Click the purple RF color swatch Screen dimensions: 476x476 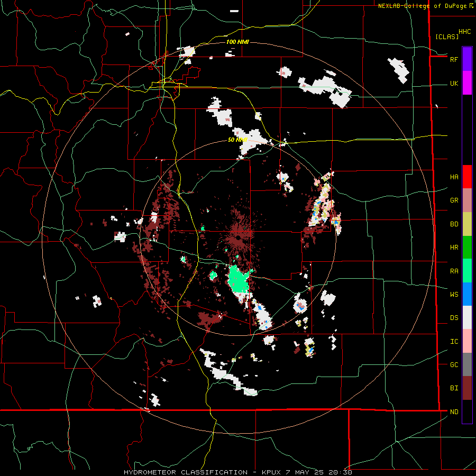(x=467, y=59)
